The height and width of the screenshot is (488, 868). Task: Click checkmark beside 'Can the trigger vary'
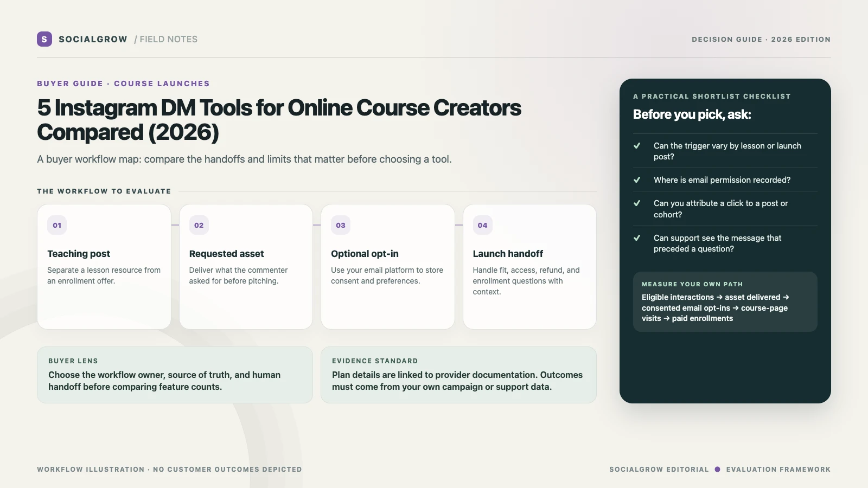[x=637, y=145]
